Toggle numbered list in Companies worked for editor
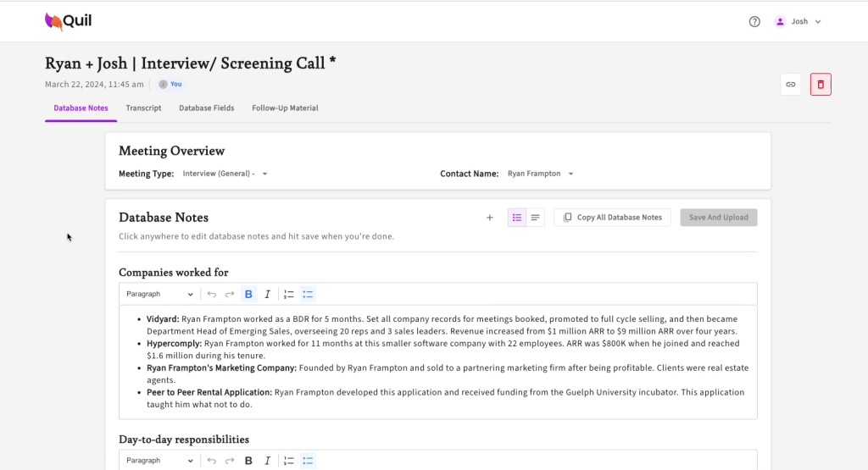Screen dimensions: 868x470 (x=289, y=294)
